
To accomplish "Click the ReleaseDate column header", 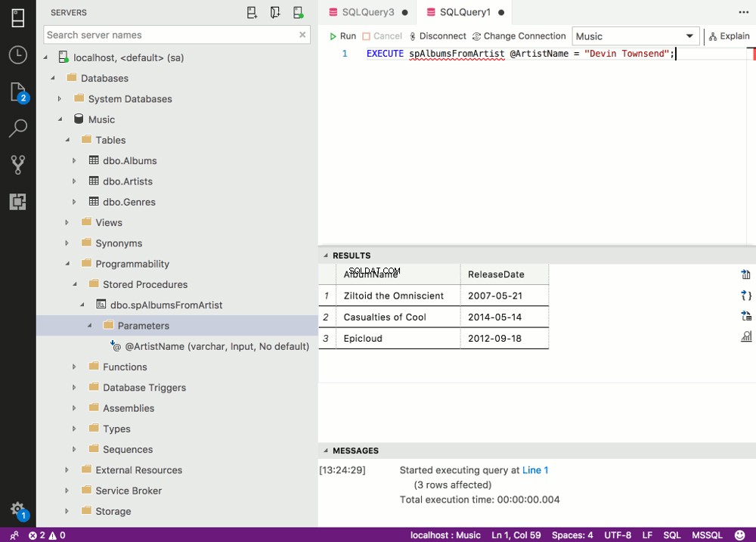I will click(504, 274).
